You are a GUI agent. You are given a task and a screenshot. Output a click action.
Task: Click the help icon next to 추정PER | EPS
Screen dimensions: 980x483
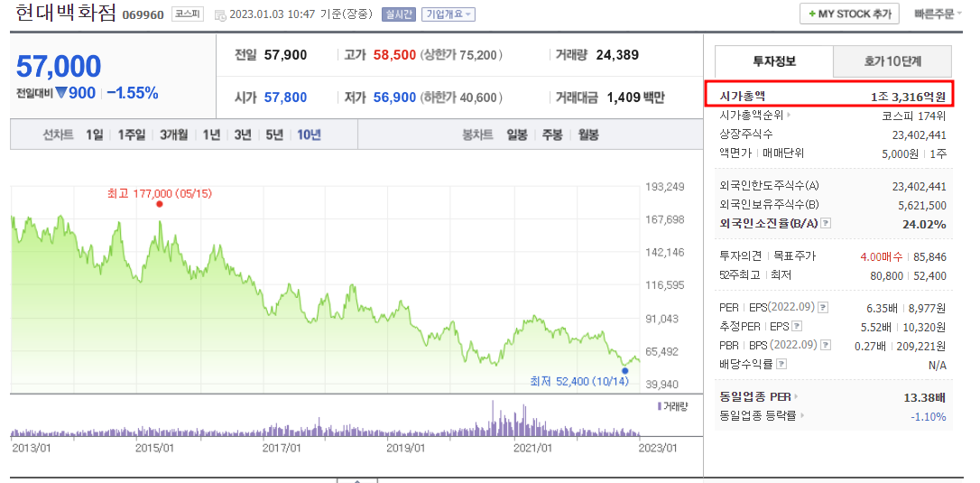(797, 326)
